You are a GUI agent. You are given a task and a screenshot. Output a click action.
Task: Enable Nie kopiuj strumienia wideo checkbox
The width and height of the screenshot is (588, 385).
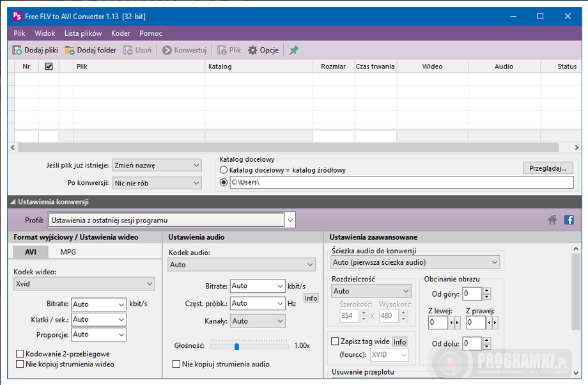tap(20, 364)
